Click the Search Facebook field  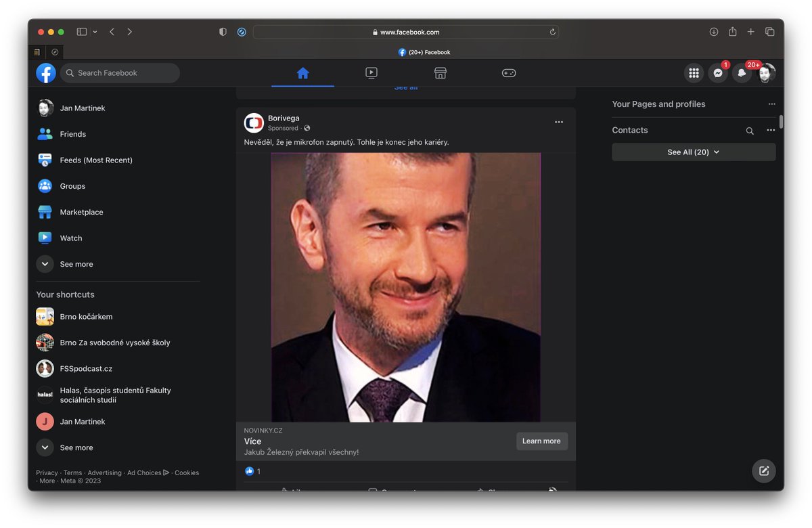pos(120,73)
